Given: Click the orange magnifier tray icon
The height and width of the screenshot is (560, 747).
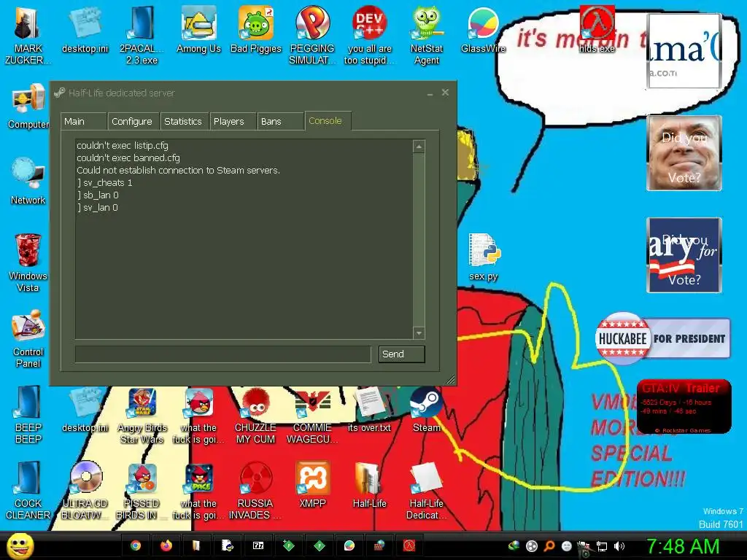Looking at the screenshot, I should pos(549,547).
